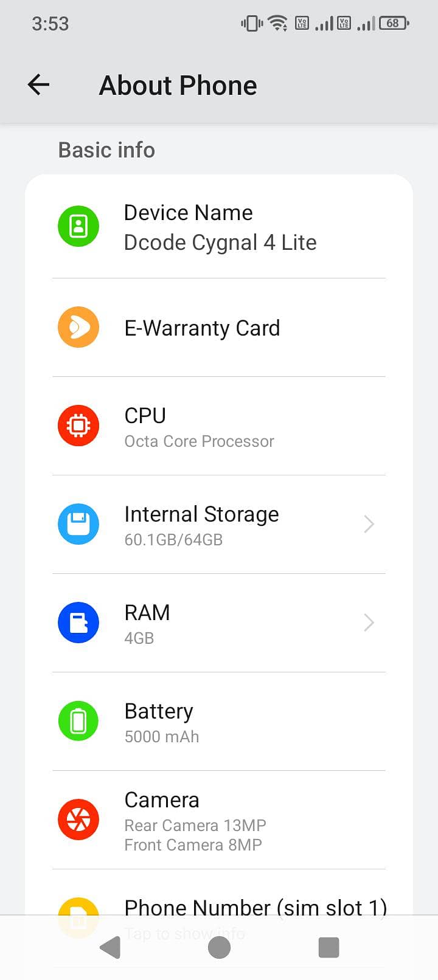Tap Android recent apps square button
This screenshot has height=980, width=438.
pos(328,947)
